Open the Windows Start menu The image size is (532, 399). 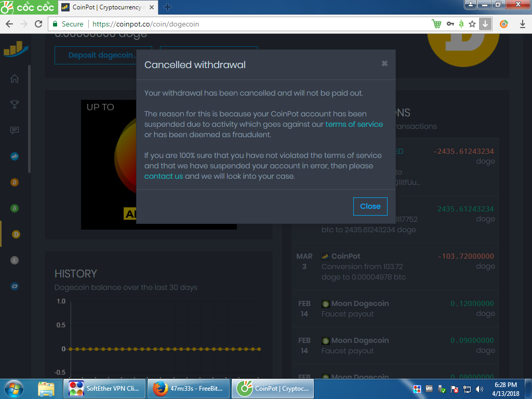point(14,389)
